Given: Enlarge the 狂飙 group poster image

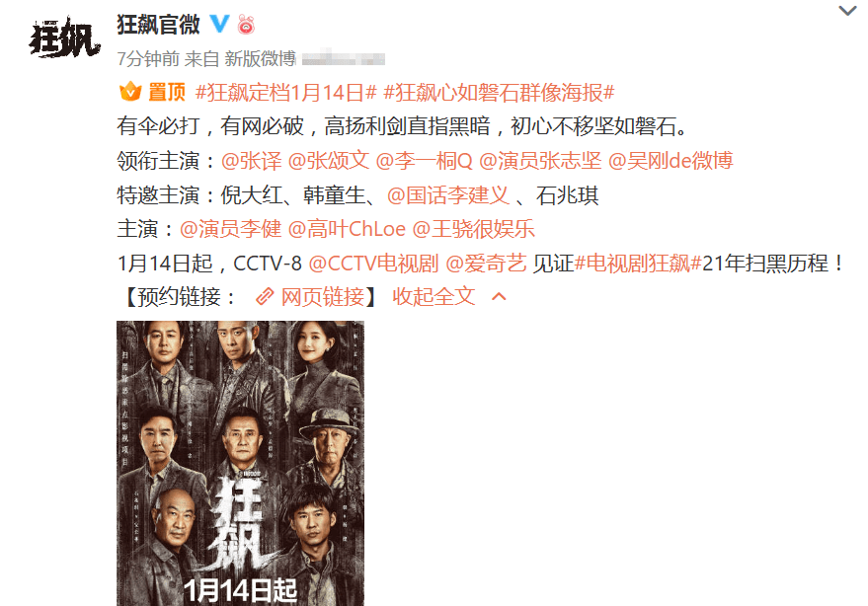Looking at the screenshot, I should tap(240, 463).
